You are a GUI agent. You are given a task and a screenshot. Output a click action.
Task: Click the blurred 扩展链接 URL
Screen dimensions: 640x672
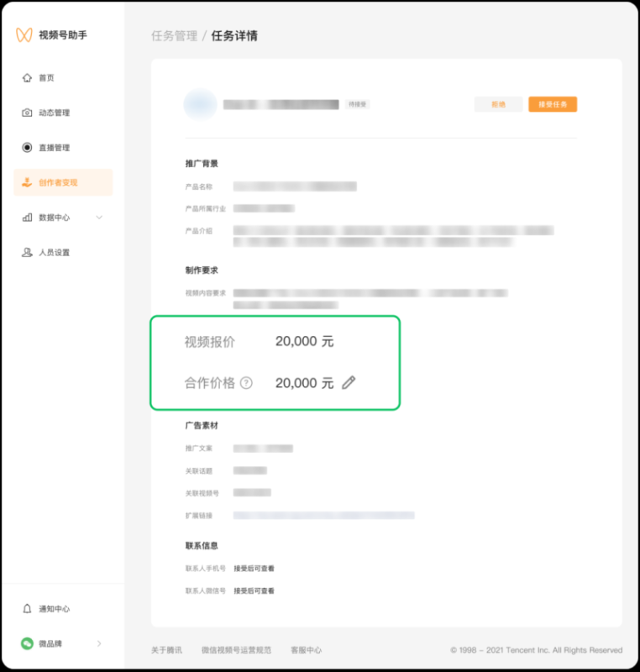pyautogui.click(x=324, y=515)
